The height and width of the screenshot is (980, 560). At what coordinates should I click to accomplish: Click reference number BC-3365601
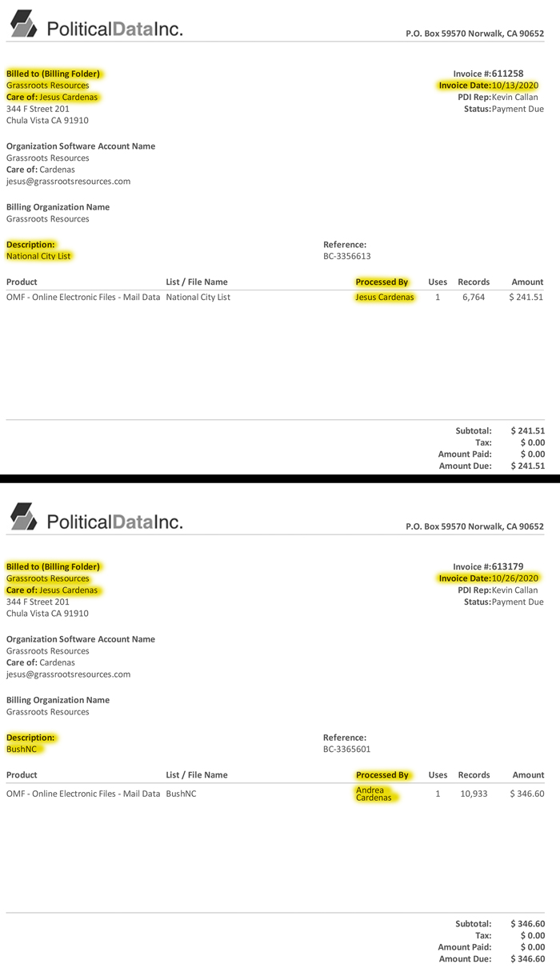[x=346, y=750]
